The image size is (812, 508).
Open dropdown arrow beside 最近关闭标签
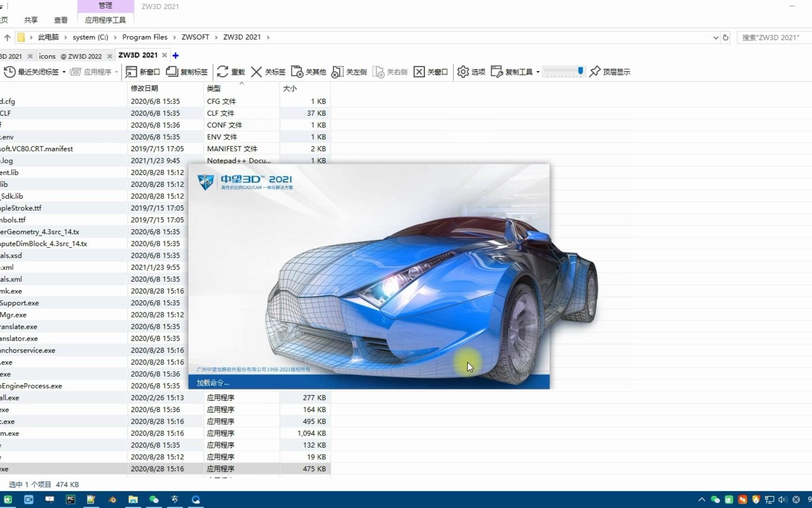(64, 72)
